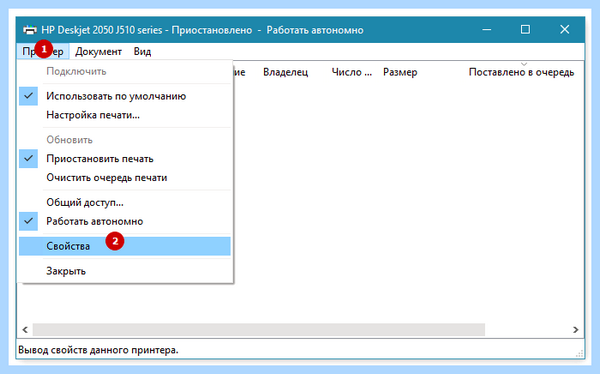Sort by Число column header

[352, 72]
